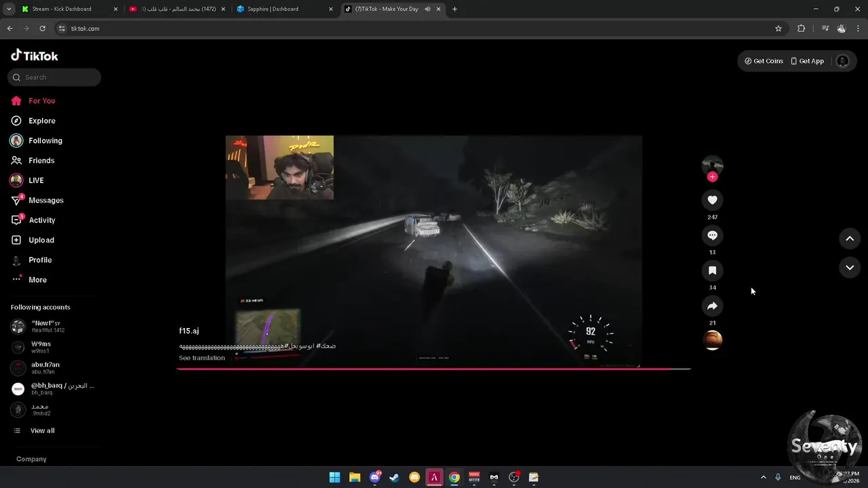Click the microphone tray icon
This screenshot has height=488, width=868.
tap(778, 478)
